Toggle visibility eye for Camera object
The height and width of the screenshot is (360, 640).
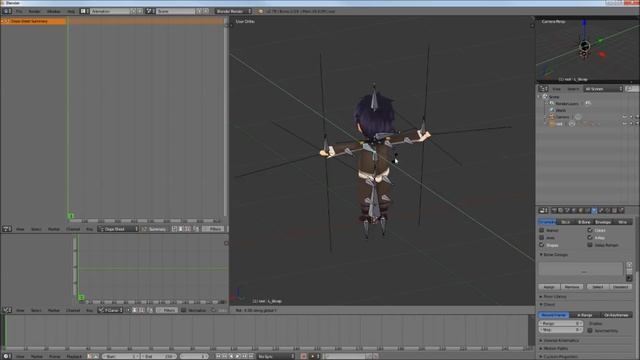624,117
